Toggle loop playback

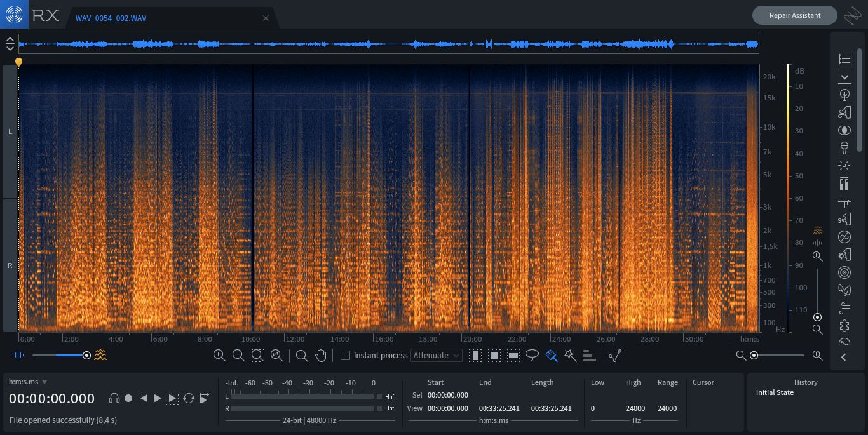click(189, 398)
